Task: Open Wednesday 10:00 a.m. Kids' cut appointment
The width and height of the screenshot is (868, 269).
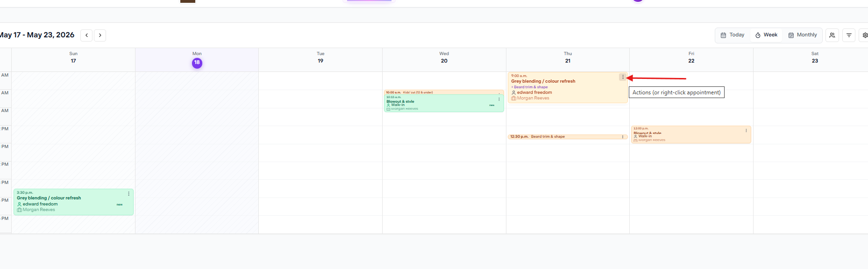Action: [444, 92]
